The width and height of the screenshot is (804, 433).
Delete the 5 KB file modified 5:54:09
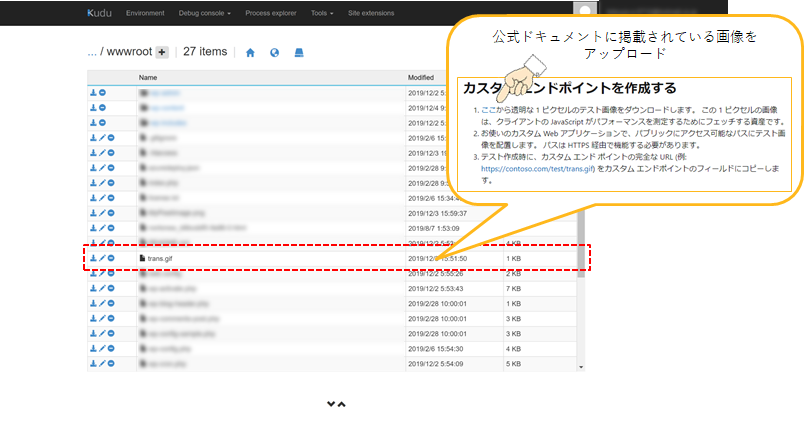[x=111, y=363]
